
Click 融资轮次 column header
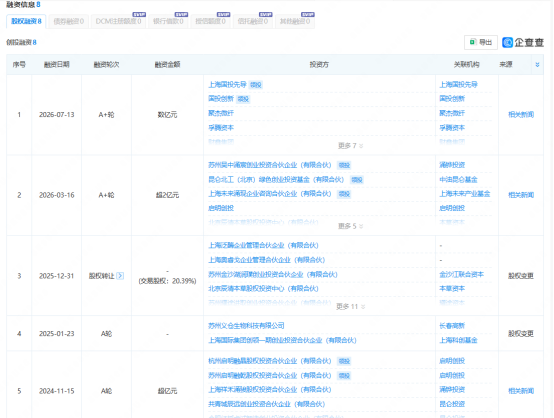[x=106, y=64]
